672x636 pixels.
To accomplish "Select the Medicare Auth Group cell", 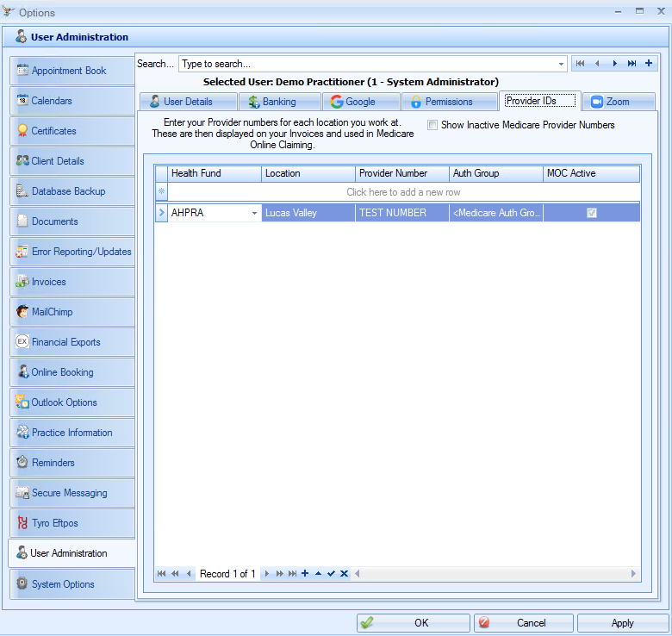I will pyautogui.click(x=496, y=213).
